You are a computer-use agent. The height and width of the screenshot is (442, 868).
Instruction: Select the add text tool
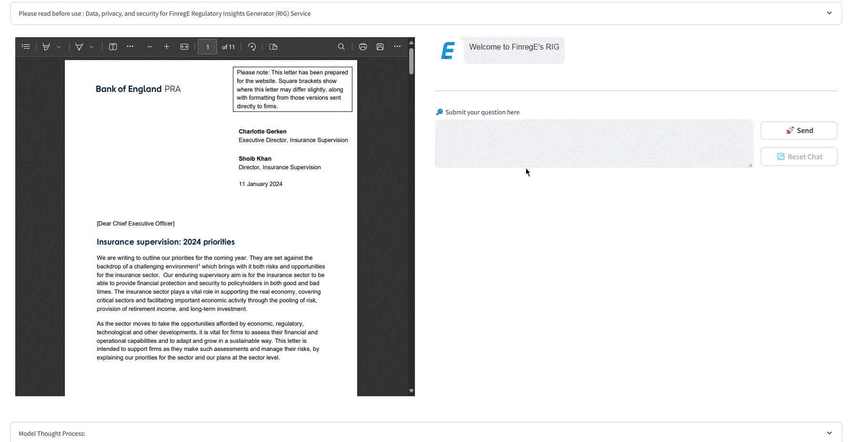click(113, 47)
